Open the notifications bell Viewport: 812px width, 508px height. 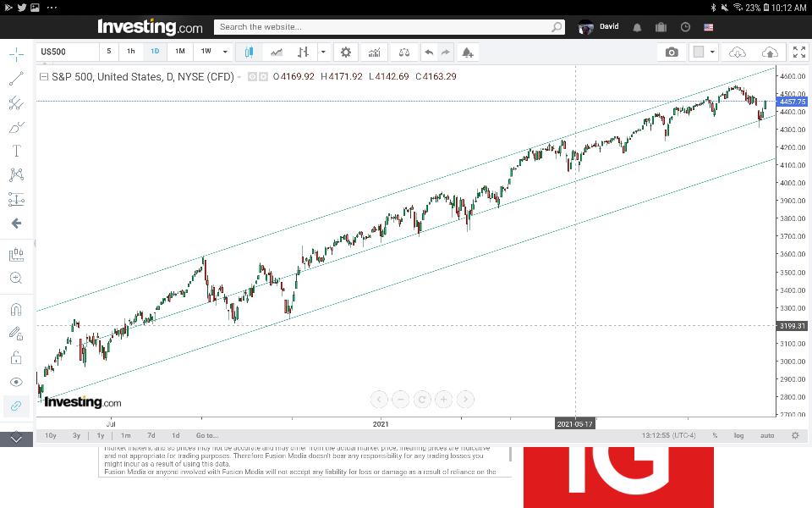[637, 27]
